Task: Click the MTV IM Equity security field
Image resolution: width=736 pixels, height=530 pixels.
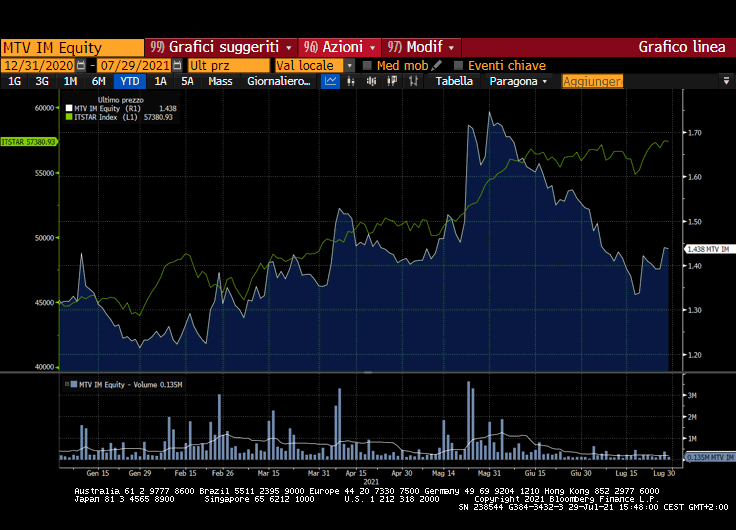Action: click(x=72, y=47)
